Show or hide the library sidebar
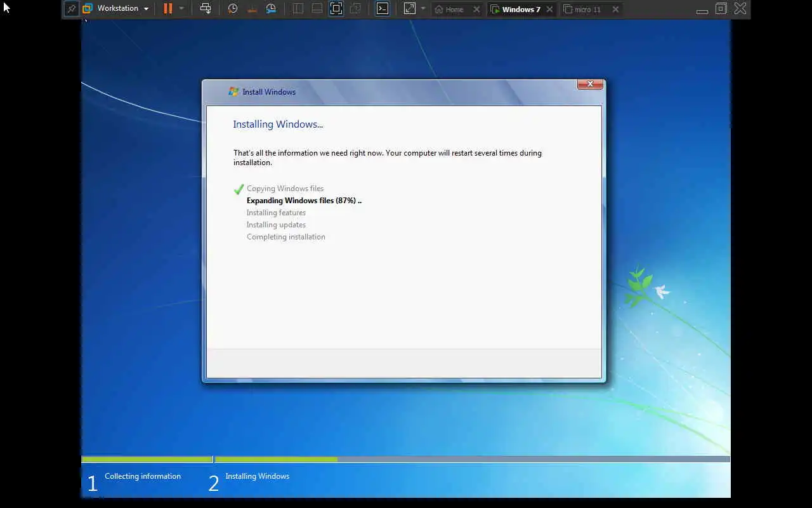 pyautogui.click(x=298, y=9)
